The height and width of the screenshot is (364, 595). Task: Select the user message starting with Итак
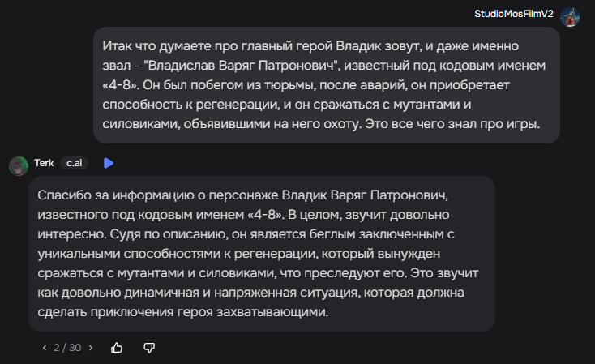pos(327,85)
